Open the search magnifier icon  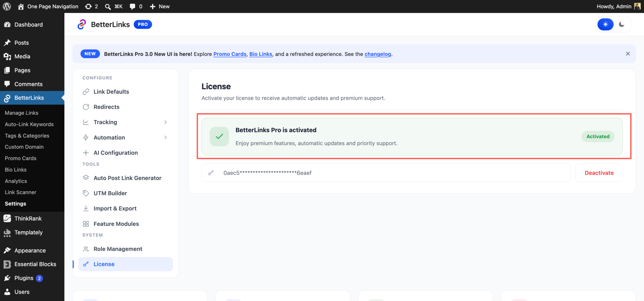coord(108,7)
